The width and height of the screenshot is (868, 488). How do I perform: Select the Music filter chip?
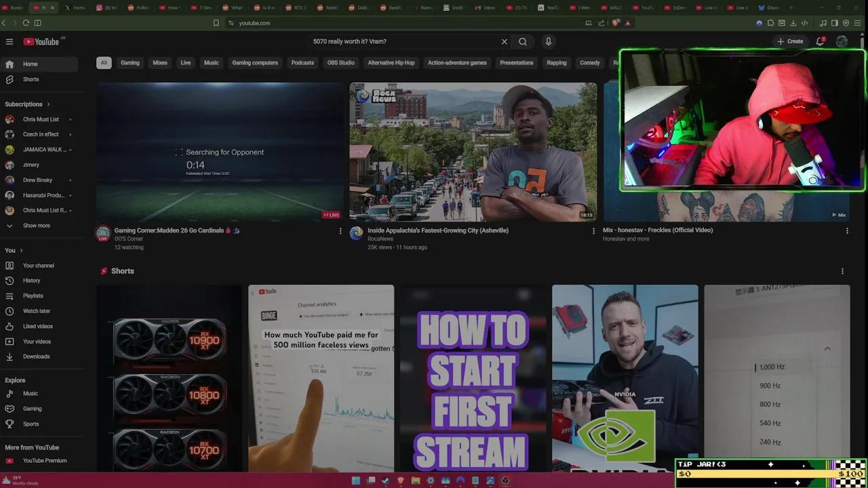coord(212,63)
